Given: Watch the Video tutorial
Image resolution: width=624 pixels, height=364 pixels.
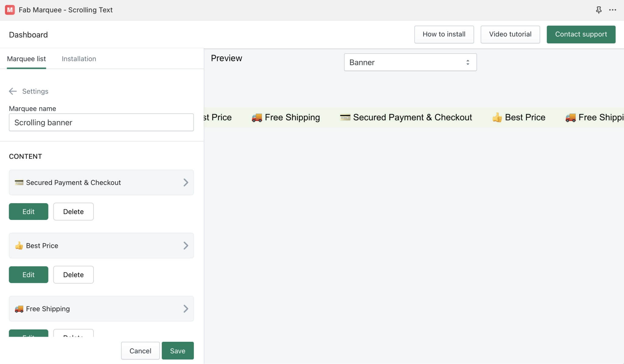Looking at the screenshot, I should [x=510, y=34].
